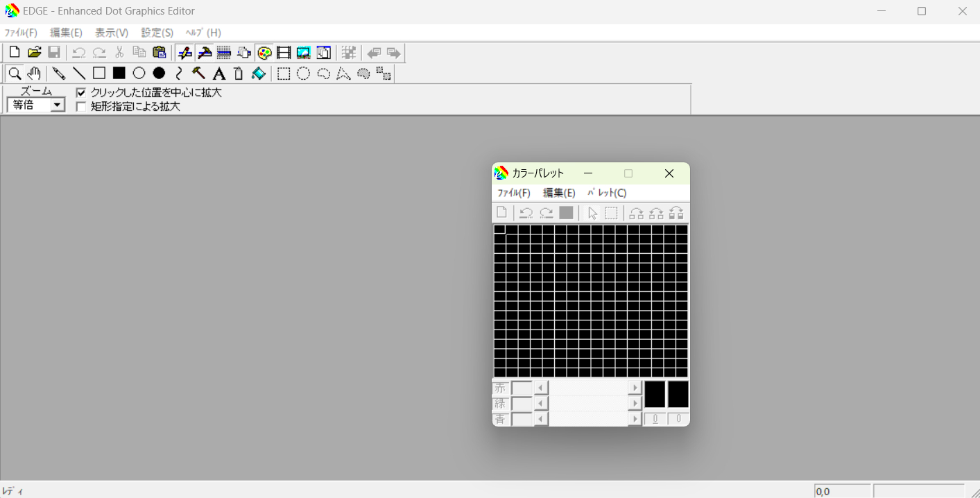
Task: Click redo icon in カラーパレット toolbar
Action: [547, 213]
